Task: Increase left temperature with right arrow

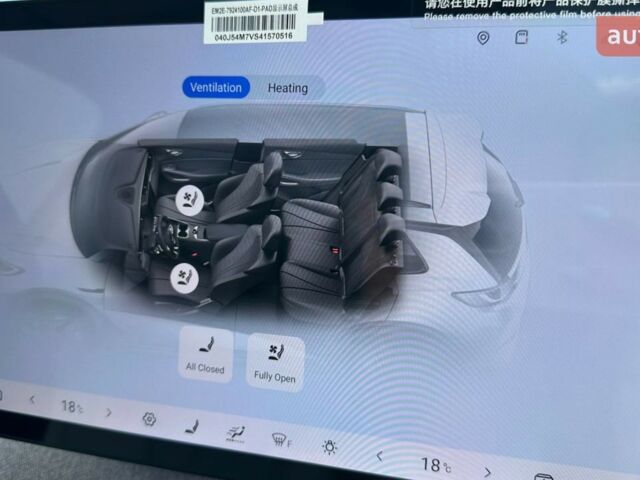Action: [x=108, y=412]
